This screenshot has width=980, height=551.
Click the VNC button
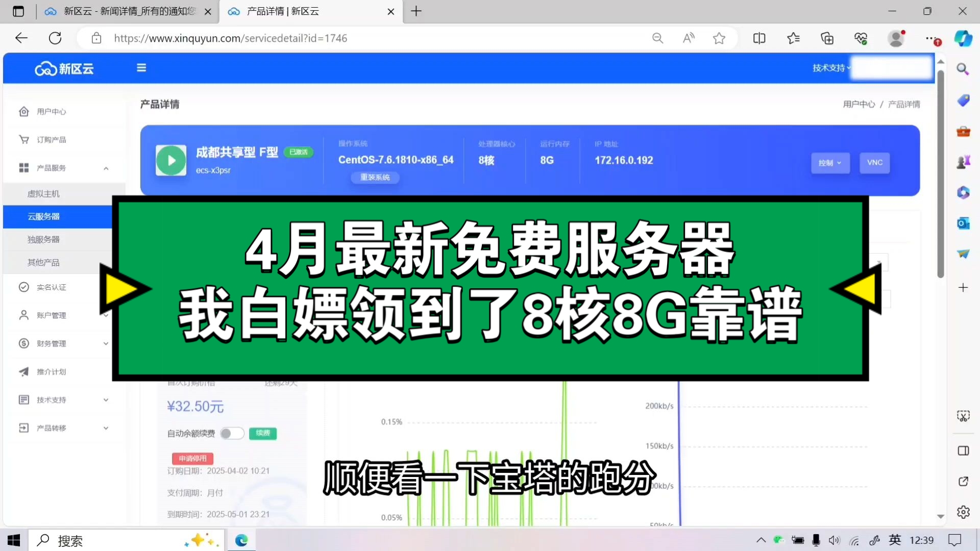click(874, 163)
